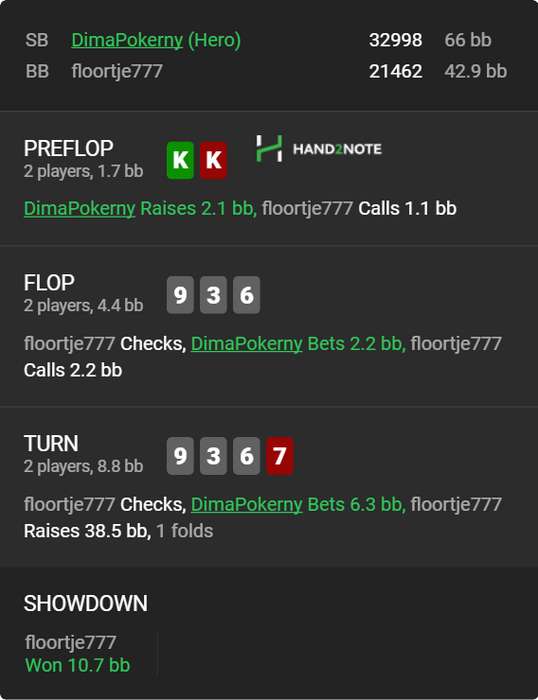Open DimaPokerny link in turn action
Viewport: 538px width, 700px height.
pos(246,504)
